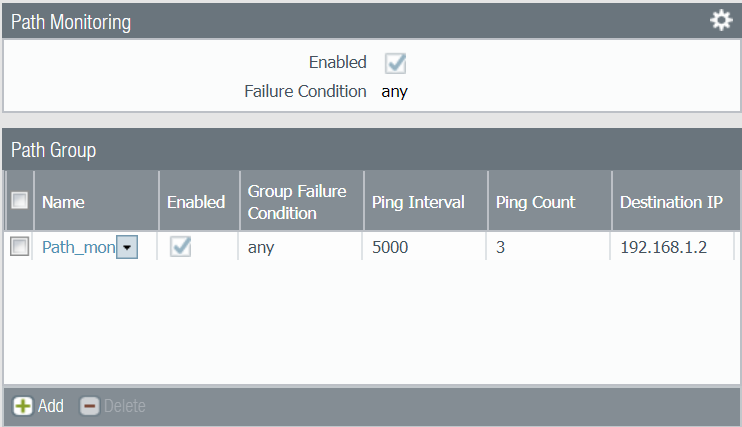Image resolution: width=742 pixels, height=427 pixels.
Task: Sort by Ping Count column header
Action: click(536, 202)
